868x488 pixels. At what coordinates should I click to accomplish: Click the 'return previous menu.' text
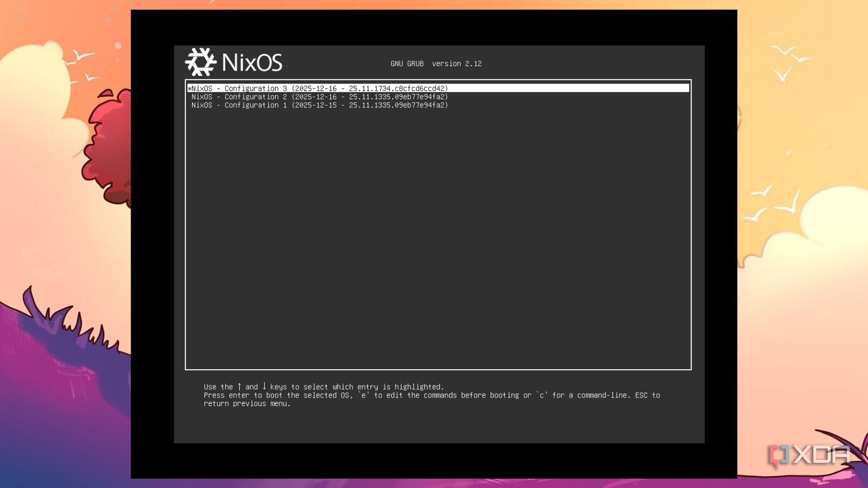coord(247,403)
